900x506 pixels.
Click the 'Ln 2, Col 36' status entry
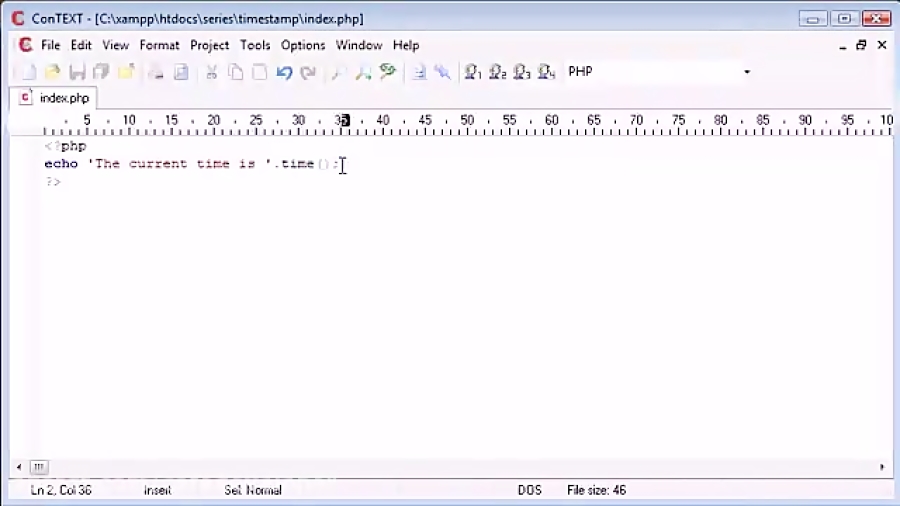[x=61, y=491]
